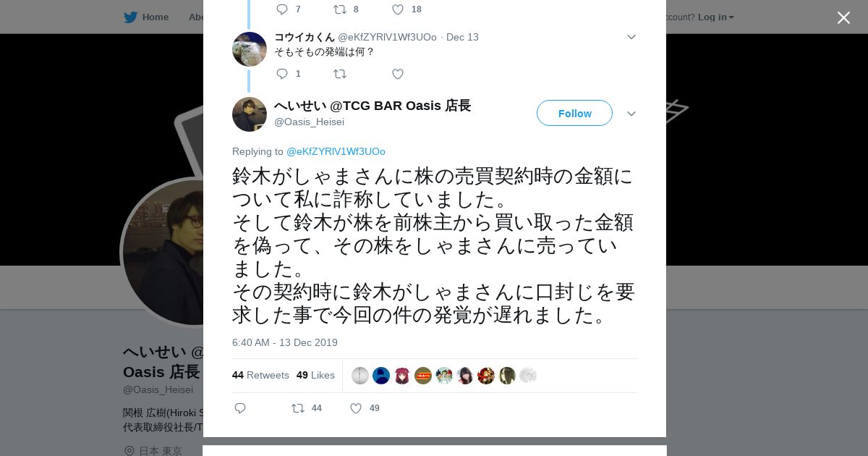This screenshot has width=868, height=456.
Task: Click the Twitter bird Home icon
Action: click(130, 17)
